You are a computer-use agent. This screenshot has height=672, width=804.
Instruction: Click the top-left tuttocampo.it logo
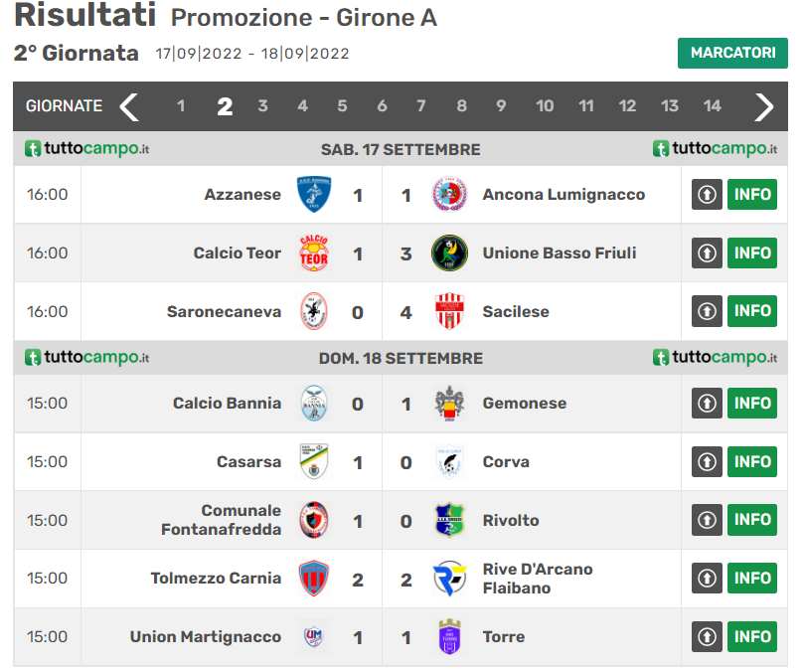[87, 149]
